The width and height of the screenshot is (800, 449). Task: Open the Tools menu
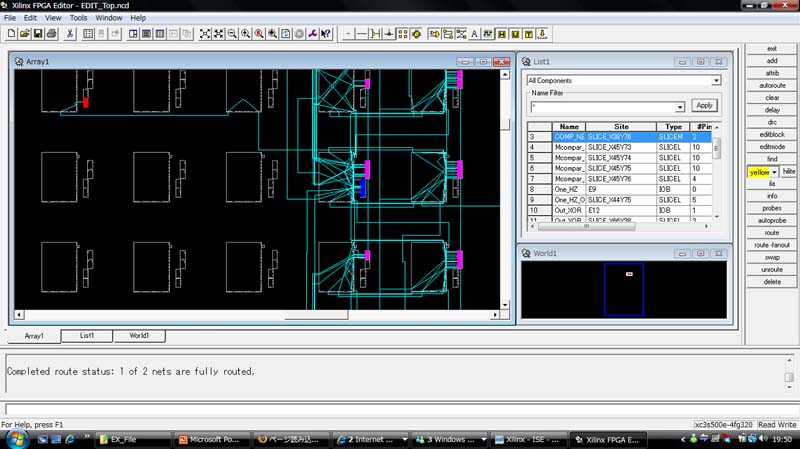point(79,18)
